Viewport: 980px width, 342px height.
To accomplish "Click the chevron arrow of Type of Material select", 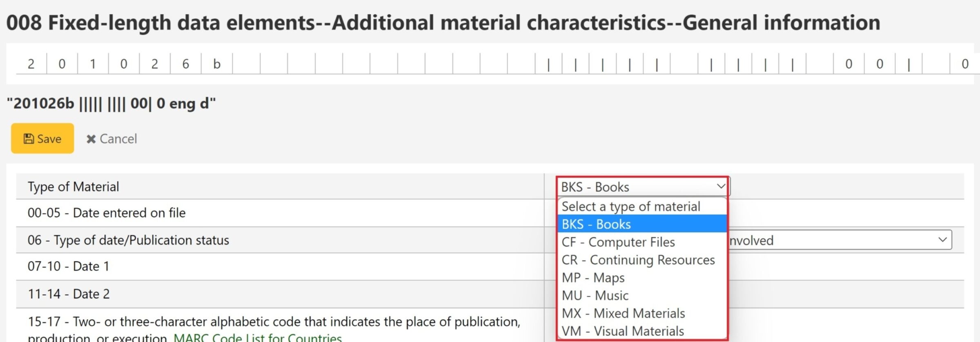I will pos(721,187).
